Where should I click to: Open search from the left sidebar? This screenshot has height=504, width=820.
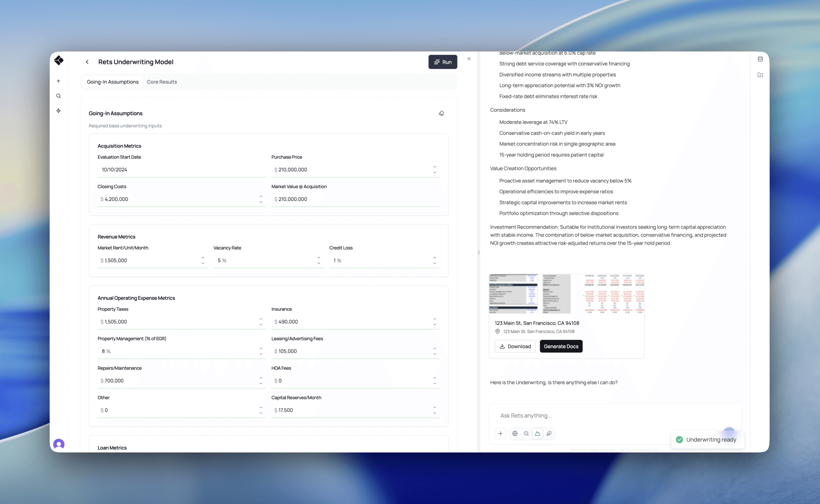[x=58, y=96]
